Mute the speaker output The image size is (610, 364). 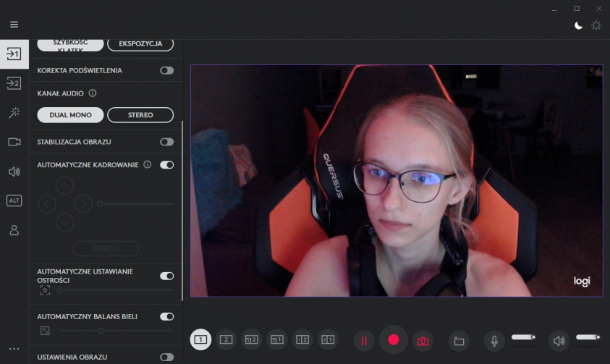(559, 341)
